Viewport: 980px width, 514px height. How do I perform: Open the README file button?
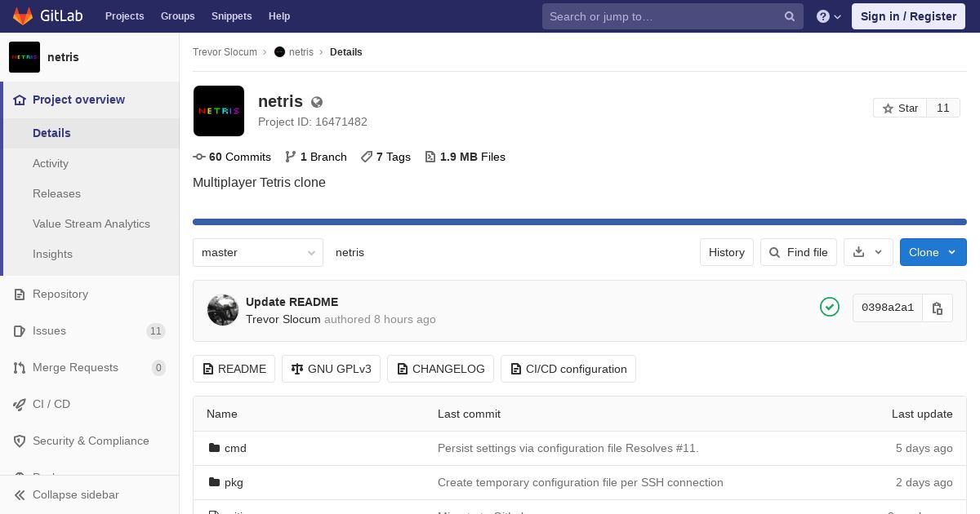click(x=234, y=369)
